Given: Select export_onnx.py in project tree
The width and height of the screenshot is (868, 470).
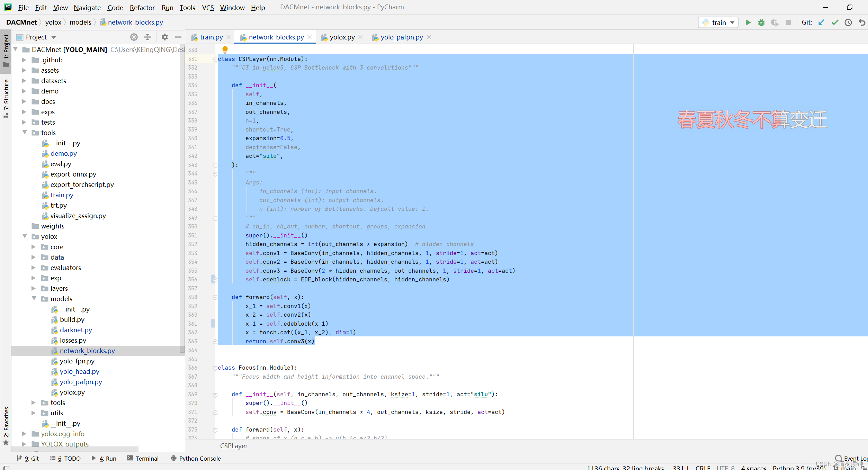Looking at the screenshot, I should click(73, 174).
